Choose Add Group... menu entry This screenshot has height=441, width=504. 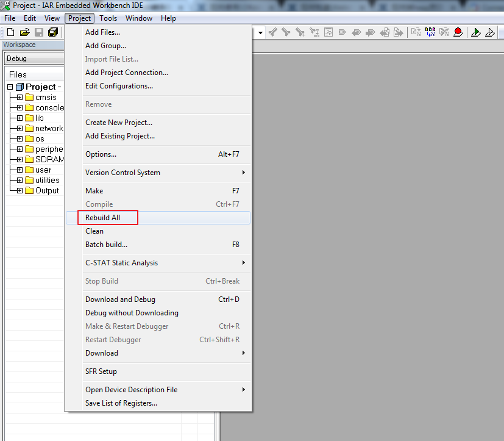click(x=158, y=46)
